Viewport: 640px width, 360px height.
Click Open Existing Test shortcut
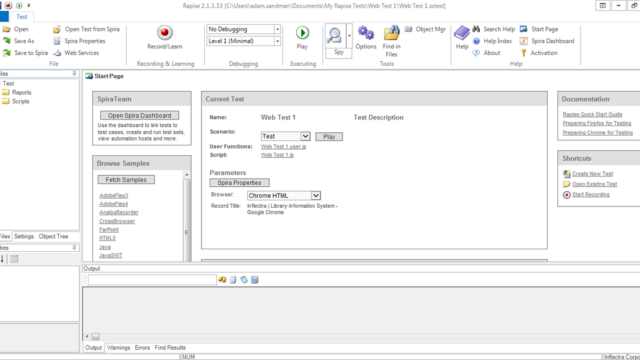coord(594,184)
